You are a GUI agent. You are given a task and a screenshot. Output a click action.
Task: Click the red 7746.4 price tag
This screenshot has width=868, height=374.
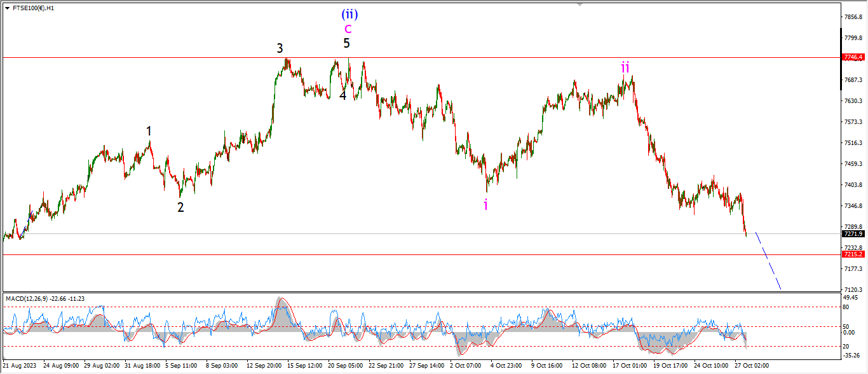click(853, 57)
